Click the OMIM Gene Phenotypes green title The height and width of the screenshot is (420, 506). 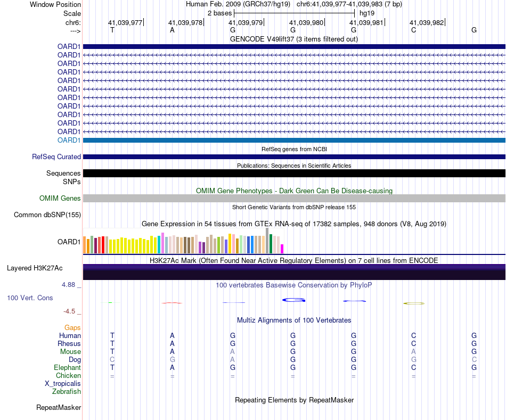(294, 191)
